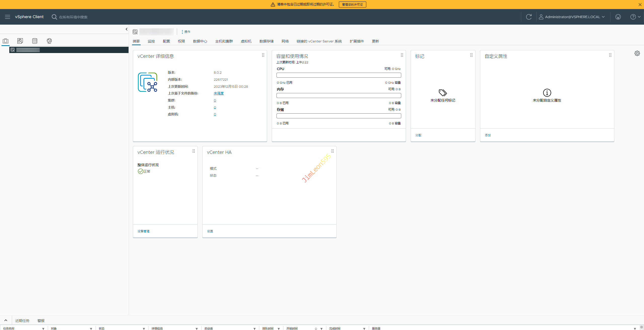Click drag handle on vCenter HA card

(x=333, y=151)
